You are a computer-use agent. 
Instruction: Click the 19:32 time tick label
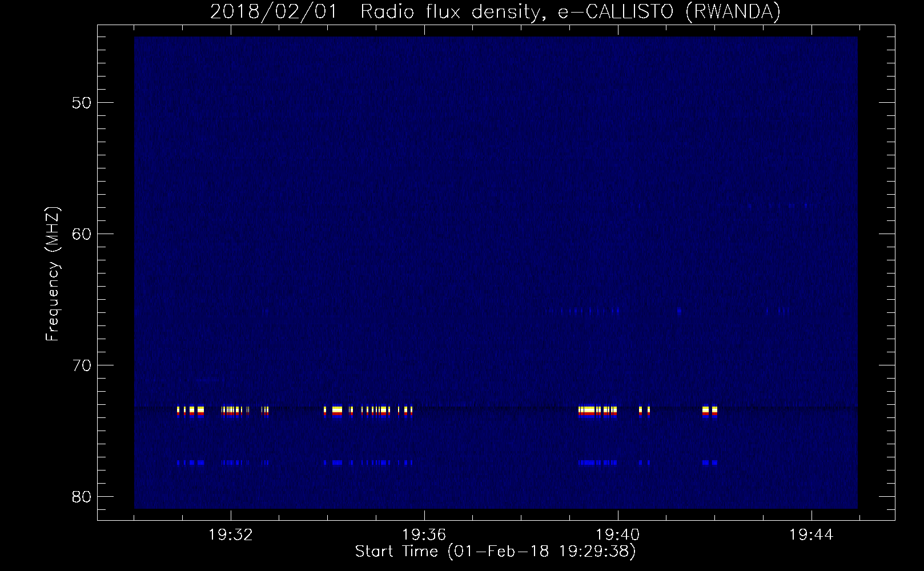pyautogui.click(x=231, y=535)
